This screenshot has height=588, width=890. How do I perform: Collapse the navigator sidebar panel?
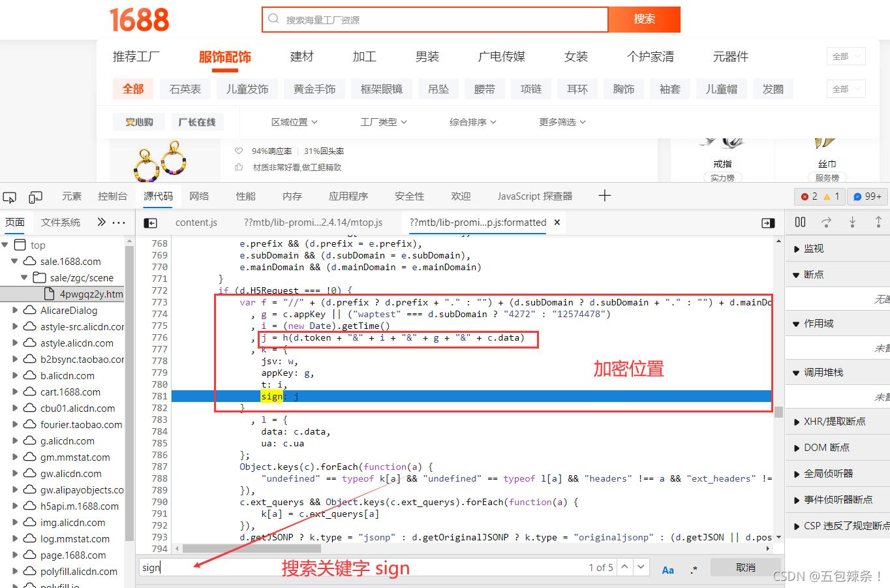point(150,223)
